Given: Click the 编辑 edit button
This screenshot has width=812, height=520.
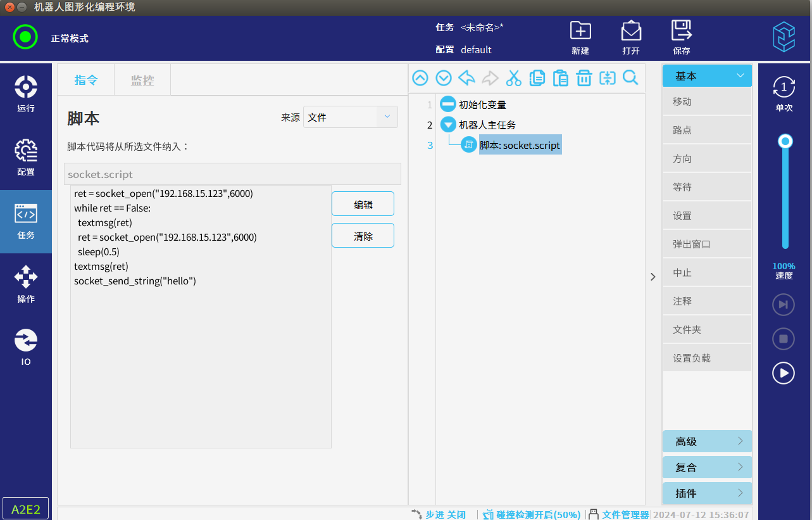Looking at the screenshot, I should [363, 204].
